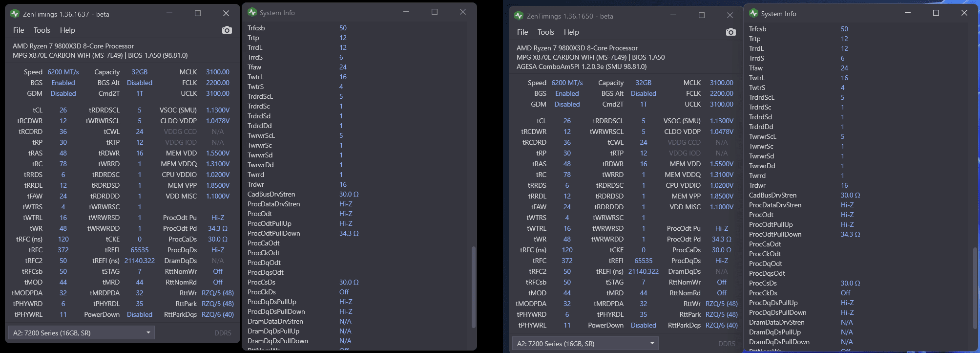Click the tREFI value 65535 in ZenTimings 1.36.1650

pyautogui.click(x=644, y=261)
